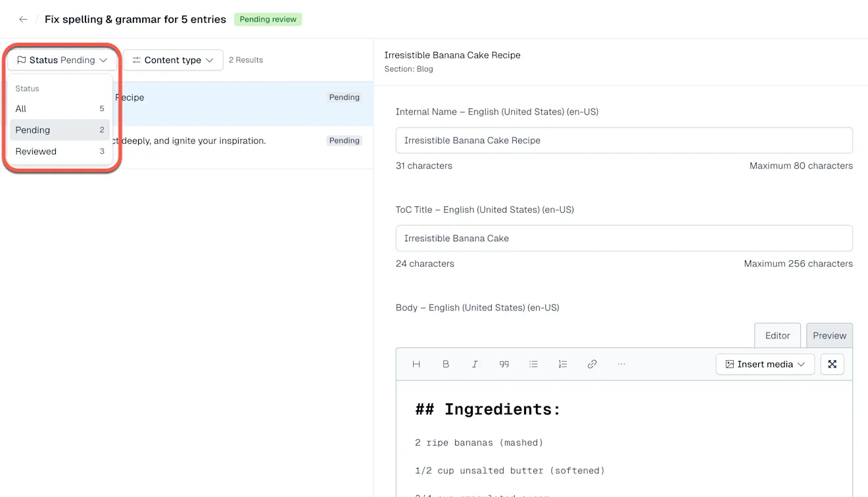This screenshot has height=497, width=868.
Task: Select All in the Status menu
Action: click(x=60, y=108)
